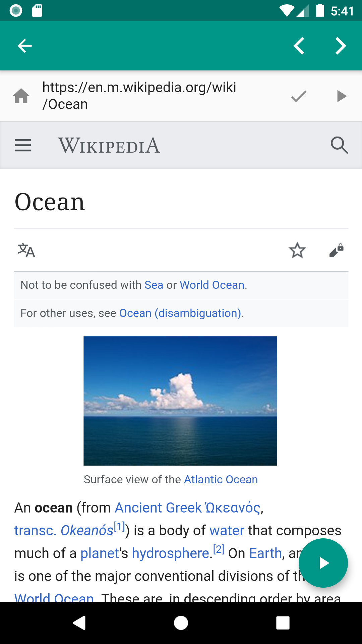Tap the Android recent apps square button
The width and height of the screenshot is (362, 644).
coord(283,623)
